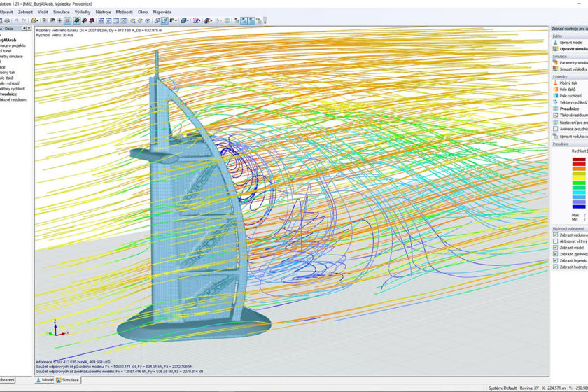The width and height of the screenshot is (588, 392).
Task: Open the Zobrazit menu
Action: coord(25,12)
